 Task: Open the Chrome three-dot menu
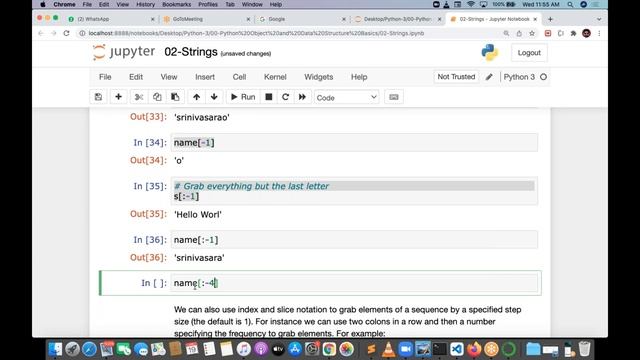599,33
